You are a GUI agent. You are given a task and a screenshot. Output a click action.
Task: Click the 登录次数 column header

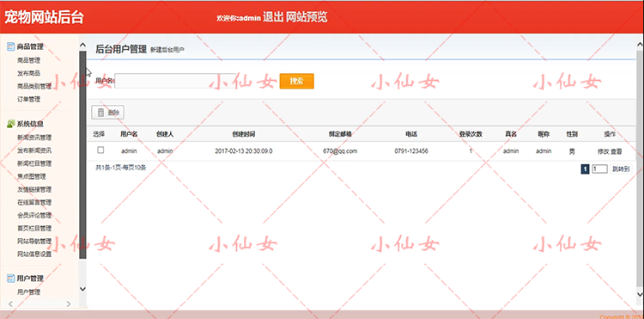coord(471,134)
